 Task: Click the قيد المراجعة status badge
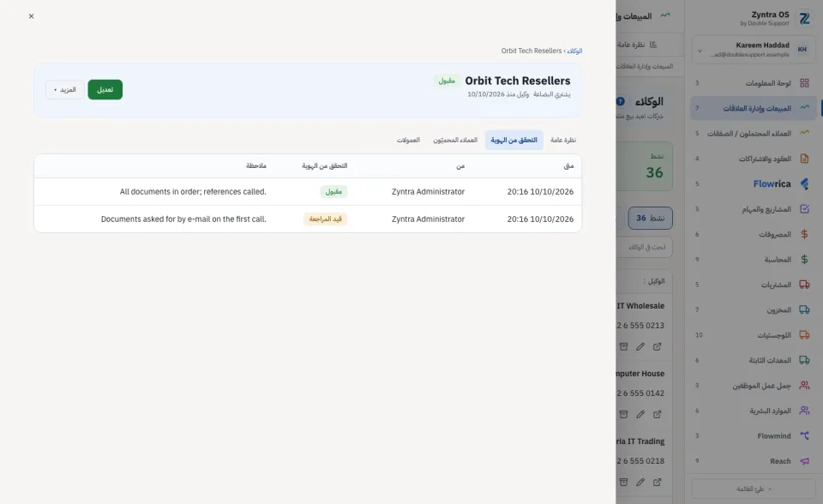tap(326, 219)
